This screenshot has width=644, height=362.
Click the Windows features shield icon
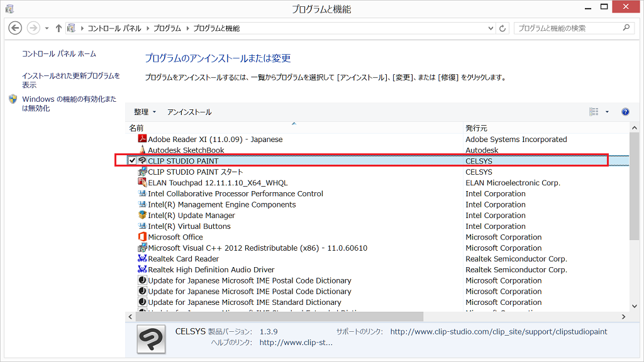13,99
